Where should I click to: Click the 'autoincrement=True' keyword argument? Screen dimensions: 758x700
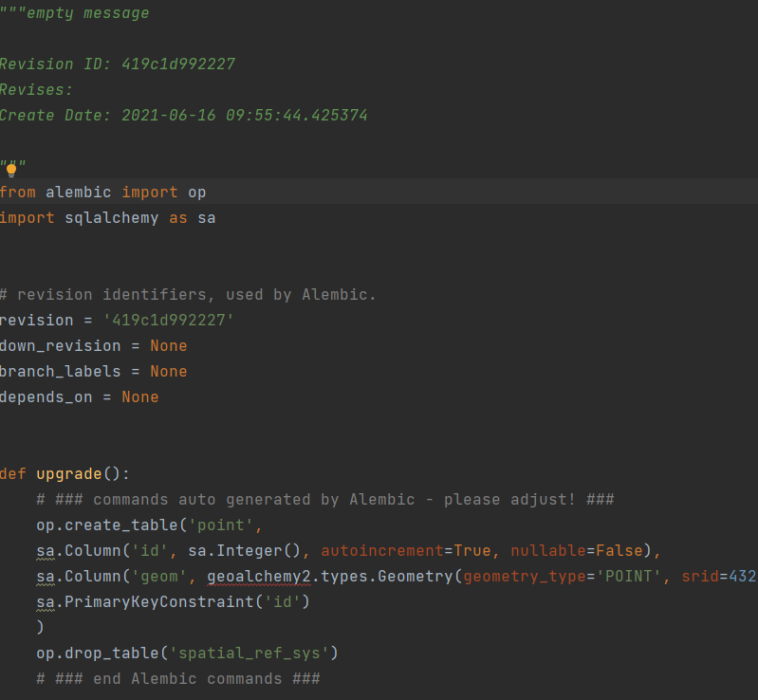(x=406, y=551)
